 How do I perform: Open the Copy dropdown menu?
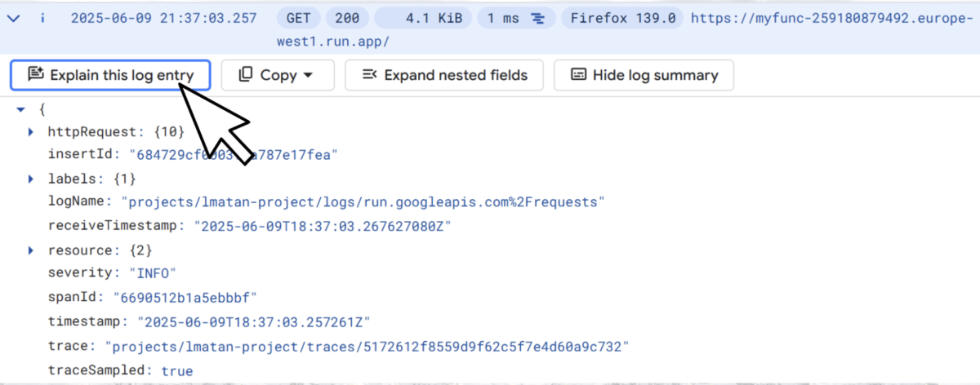point(278,75)
